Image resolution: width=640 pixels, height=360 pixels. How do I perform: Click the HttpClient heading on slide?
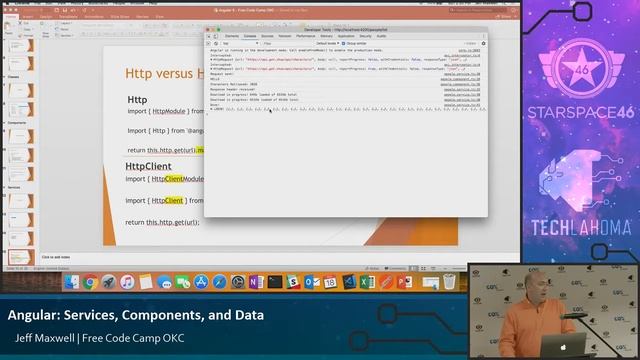pos(148,166)
